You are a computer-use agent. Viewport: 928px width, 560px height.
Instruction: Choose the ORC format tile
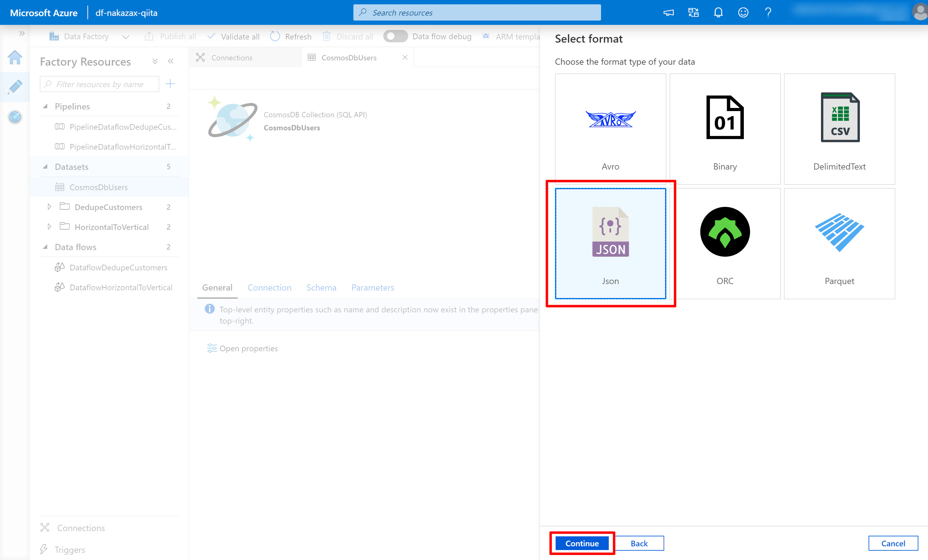725,243
